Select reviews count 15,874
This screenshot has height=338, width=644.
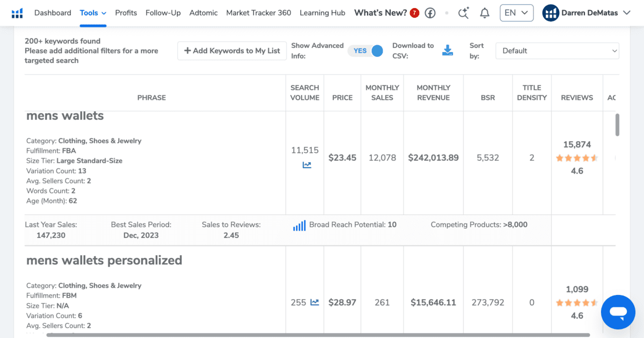577,145
